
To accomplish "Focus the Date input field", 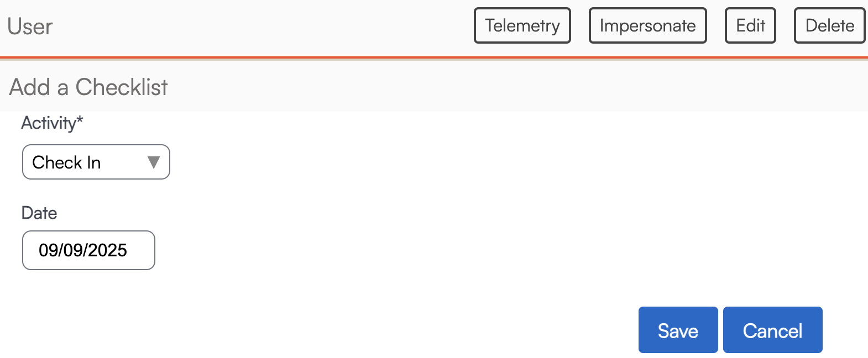I will [x=88, y=250].
